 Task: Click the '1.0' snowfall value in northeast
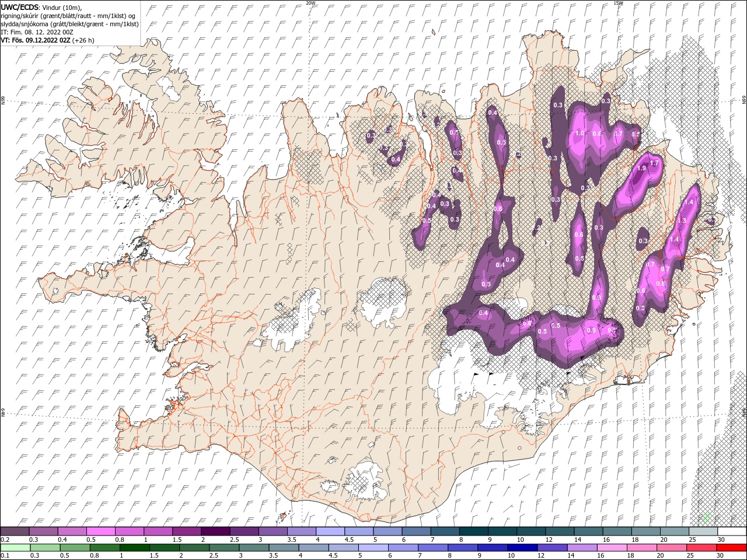tap(580, 133)
